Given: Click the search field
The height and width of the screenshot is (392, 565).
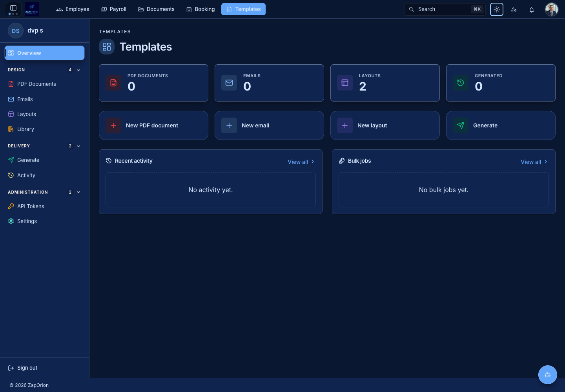Looking at the screenshot, I should (x=445, y=9).
